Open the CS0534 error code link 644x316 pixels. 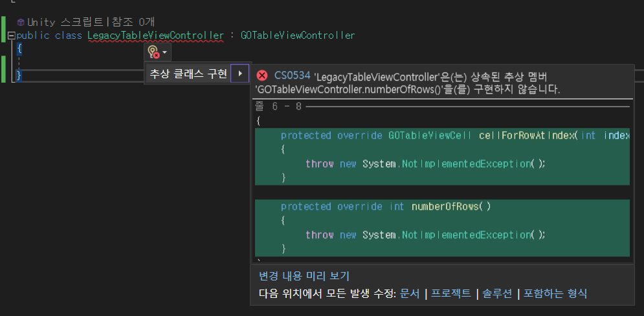click(293, 76)
